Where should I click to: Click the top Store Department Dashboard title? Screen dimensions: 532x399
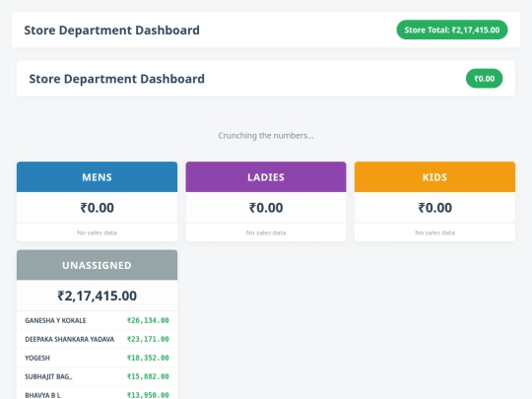111,30
